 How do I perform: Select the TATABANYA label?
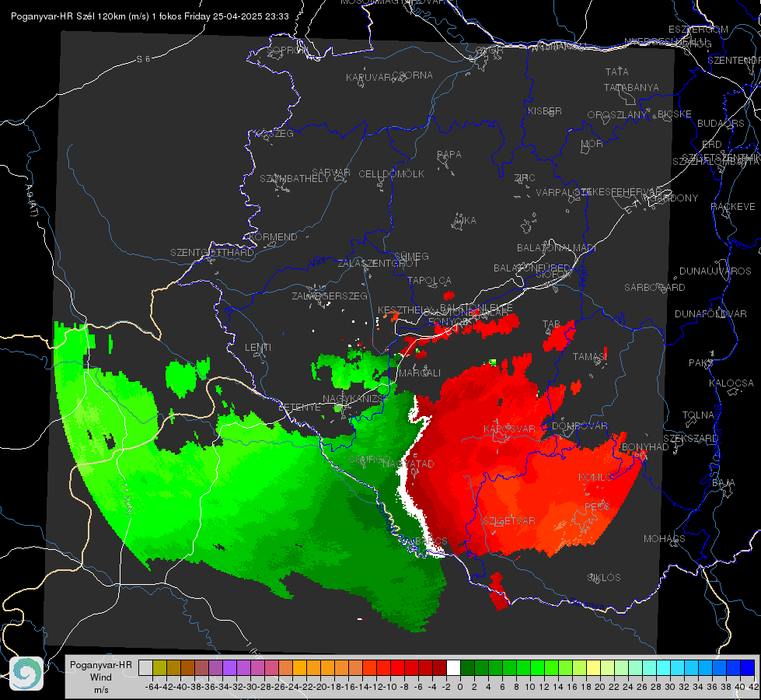[x=631, y=88]
